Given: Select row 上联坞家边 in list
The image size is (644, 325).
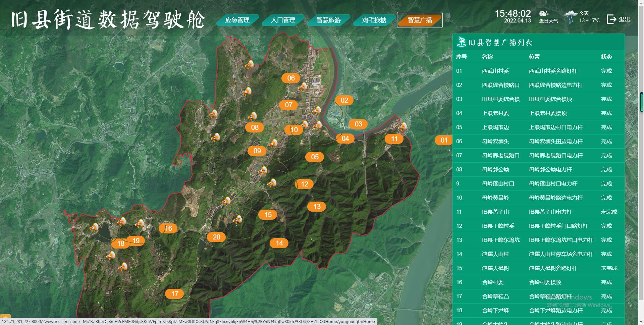Looking at the screenshot, I should coord(538,127).
